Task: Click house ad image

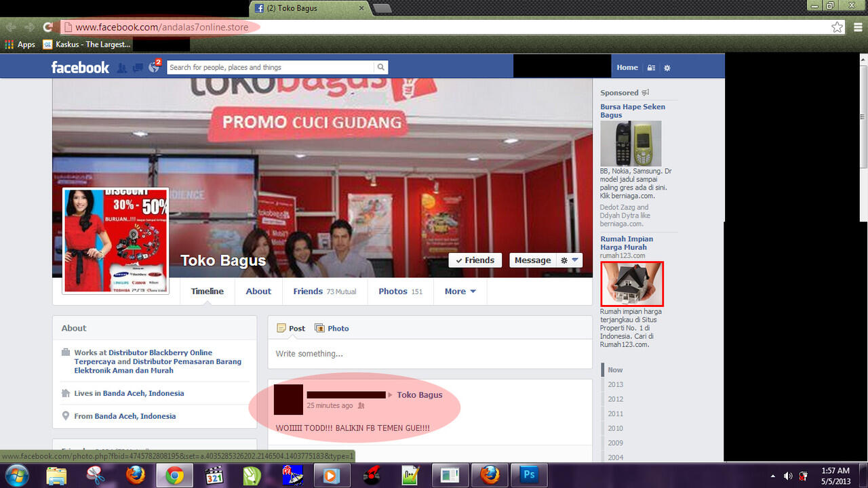Action: (x=632, y=284)
